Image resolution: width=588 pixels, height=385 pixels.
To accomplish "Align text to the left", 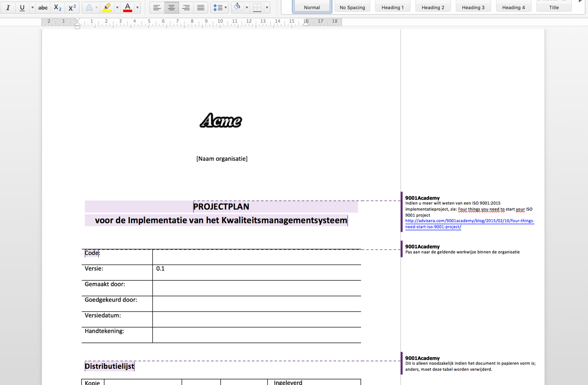I will click(157, 8).
